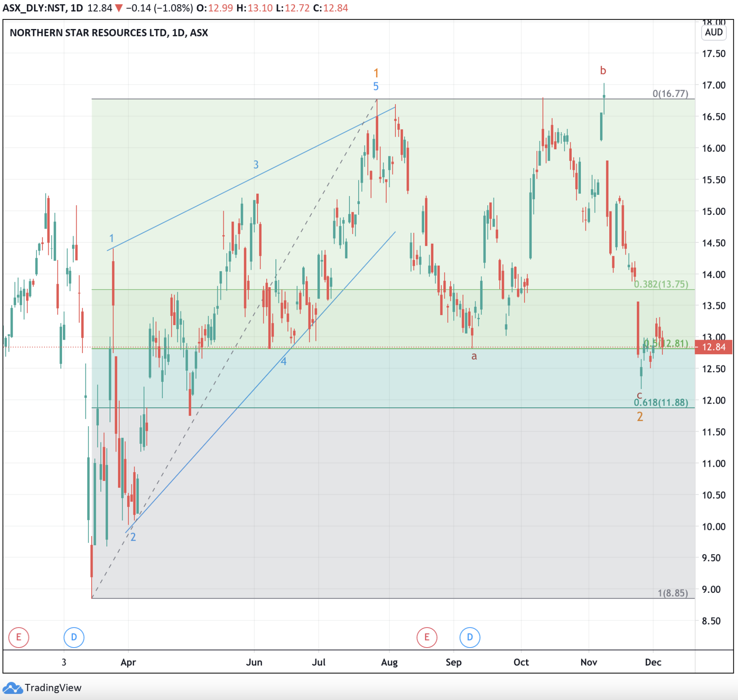This screenshot has width=738, height=700.
Task: Click the Dec label on the time axis
Action: tap(653, 662)
